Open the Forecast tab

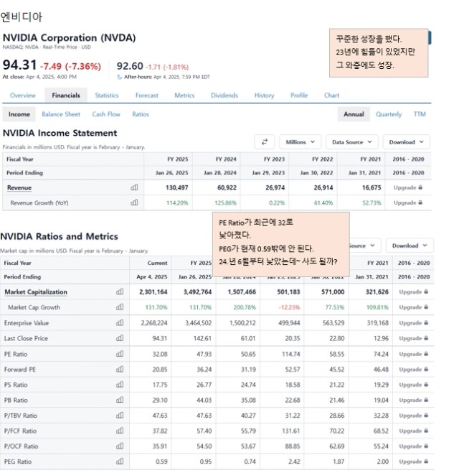pos(147,95)
